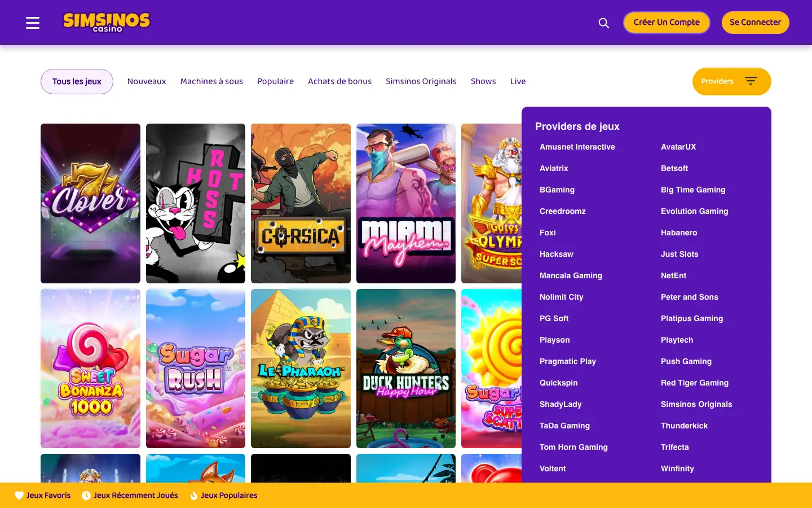This screenshot has width=812, height=508.
Task: Launch the Rot Cross cat game
Action: tap(196, 203)
